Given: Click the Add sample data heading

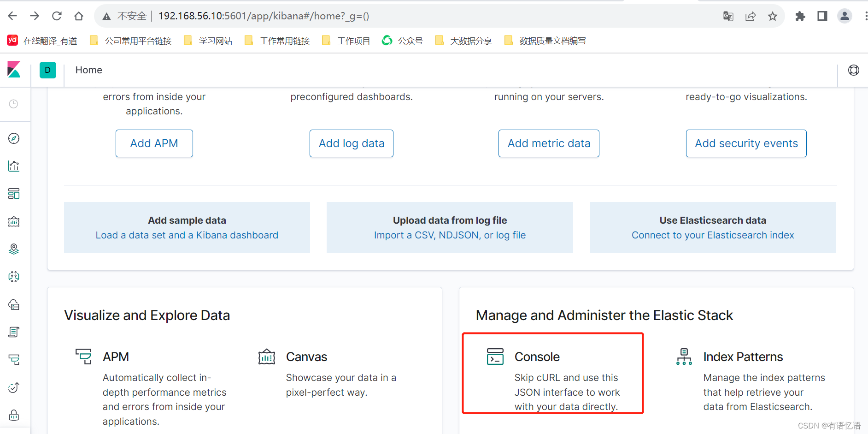Looking at the screenshot, I should 187,220.
